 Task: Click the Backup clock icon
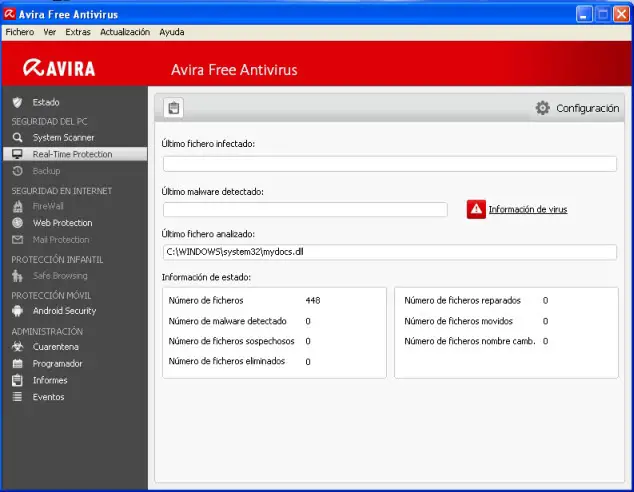17,171
